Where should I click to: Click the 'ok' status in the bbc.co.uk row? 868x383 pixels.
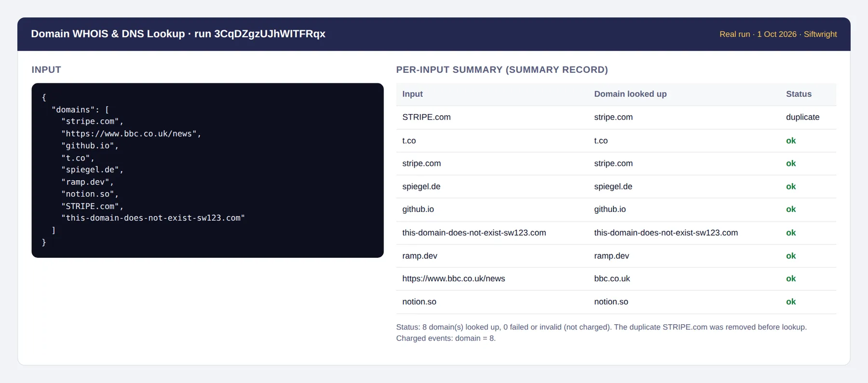[791, 278]
